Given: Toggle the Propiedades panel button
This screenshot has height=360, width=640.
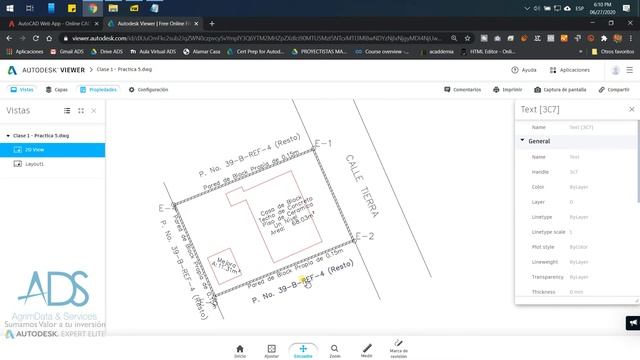Looking at the screenshot, I should 98,89.
